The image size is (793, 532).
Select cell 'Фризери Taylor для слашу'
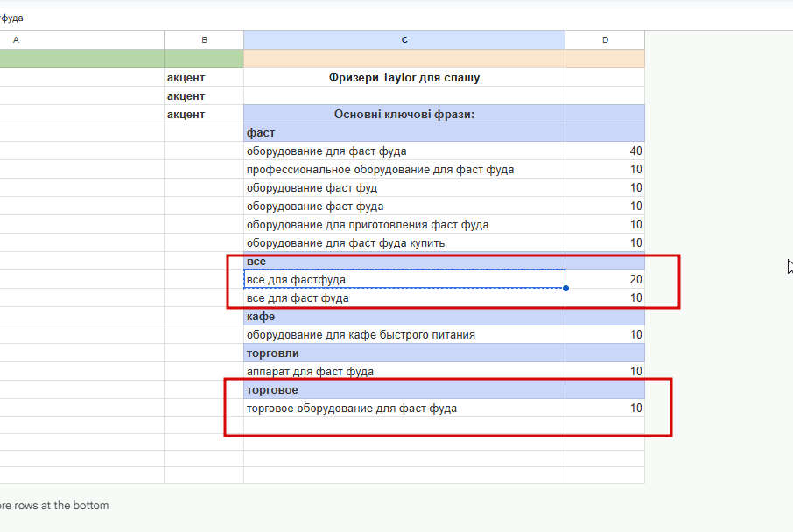[x=404, y=77]
